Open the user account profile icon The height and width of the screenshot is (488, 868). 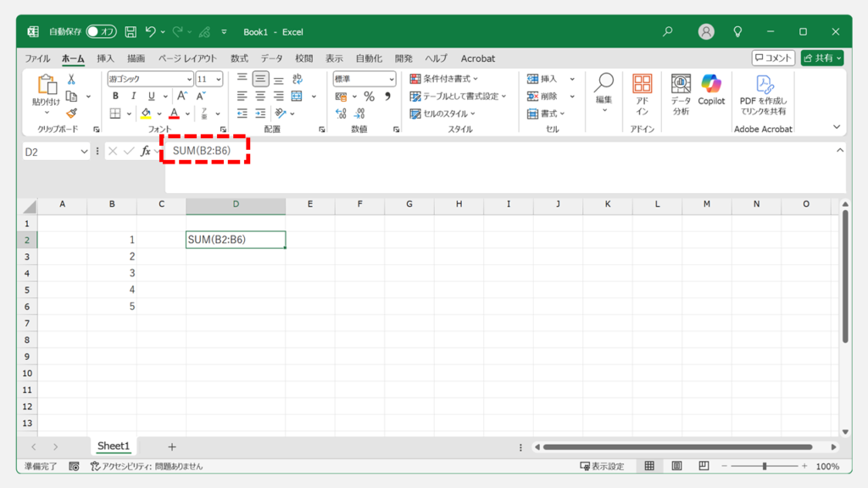706,31
